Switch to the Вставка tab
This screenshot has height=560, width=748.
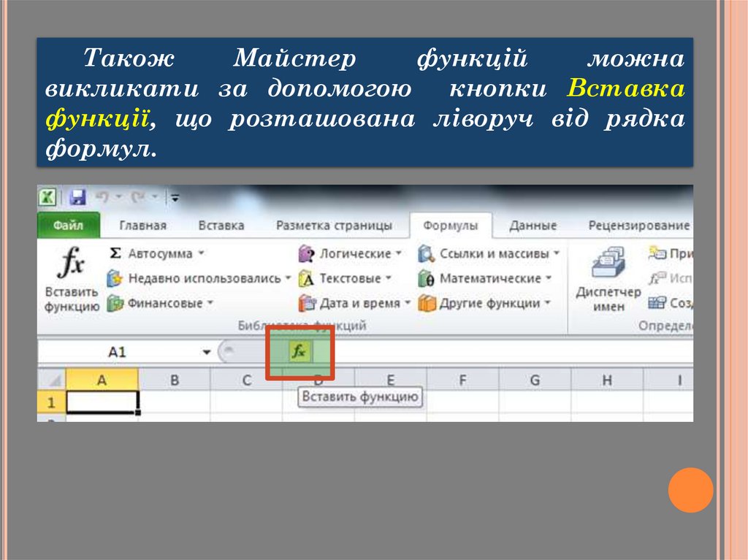[221, 225]
